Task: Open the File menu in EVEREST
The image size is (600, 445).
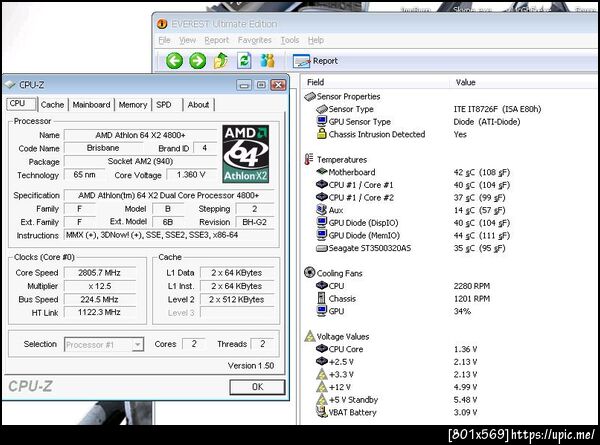Action: tap(165, 40)
